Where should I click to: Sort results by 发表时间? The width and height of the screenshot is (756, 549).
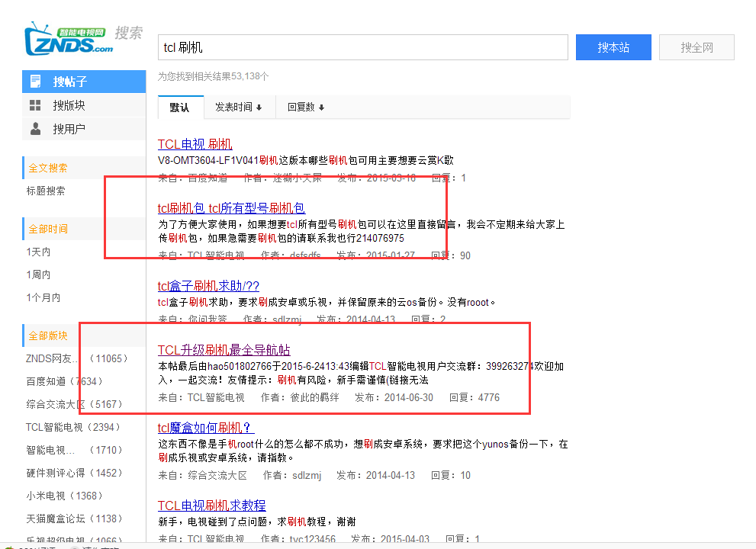(239, 107)
